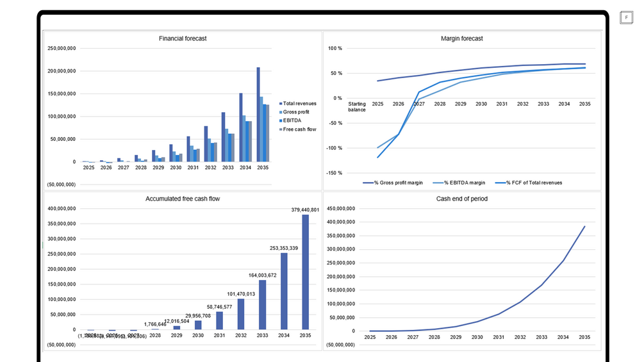This screenshot has height=362, width=644.
Task: Select the Accumulated free cash flow title
Action: tap(183, 199)
